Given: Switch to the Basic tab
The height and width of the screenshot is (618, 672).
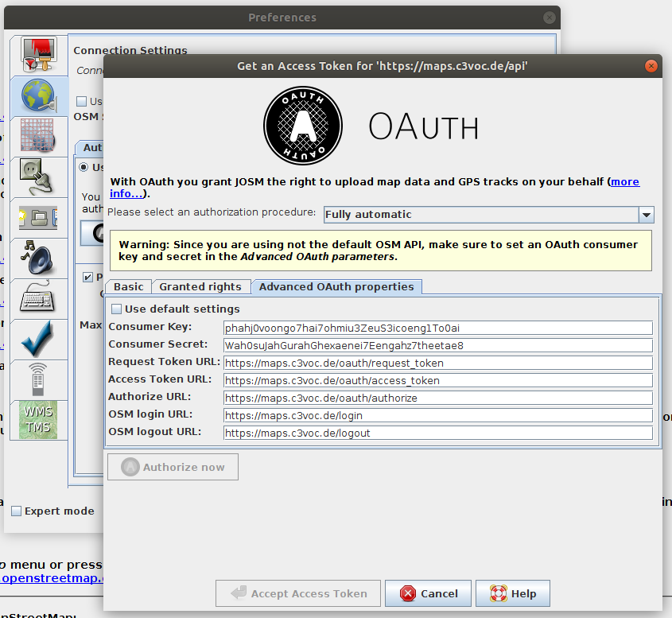Looking at the screenshot, I should pyautogui.click(x=129, y=287).
